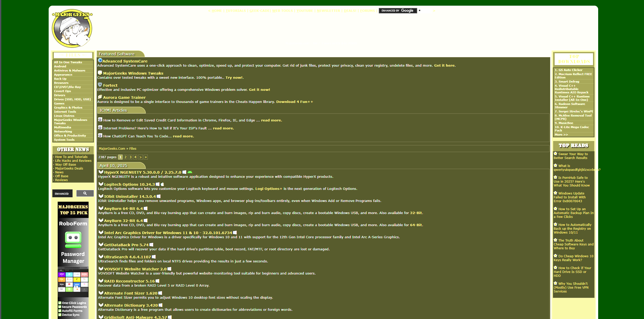
Task: Click the document icon beside the Internet Problems article
Action: click(x=100, y=128)
